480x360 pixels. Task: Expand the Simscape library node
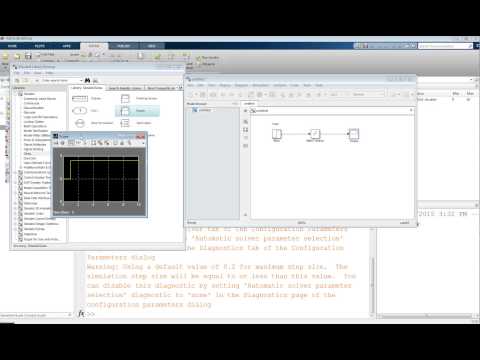pyautogui.click(x=16, y=203)
